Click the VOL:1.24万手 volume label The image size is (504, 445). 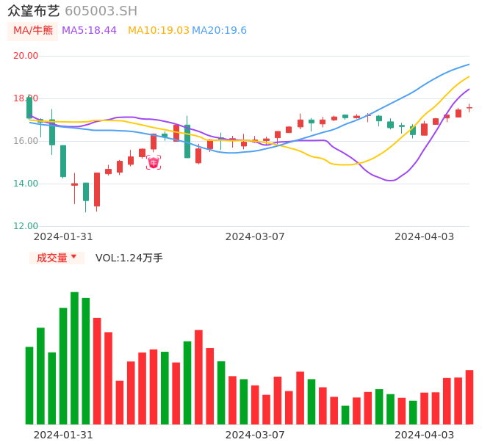tap(129, 258)
